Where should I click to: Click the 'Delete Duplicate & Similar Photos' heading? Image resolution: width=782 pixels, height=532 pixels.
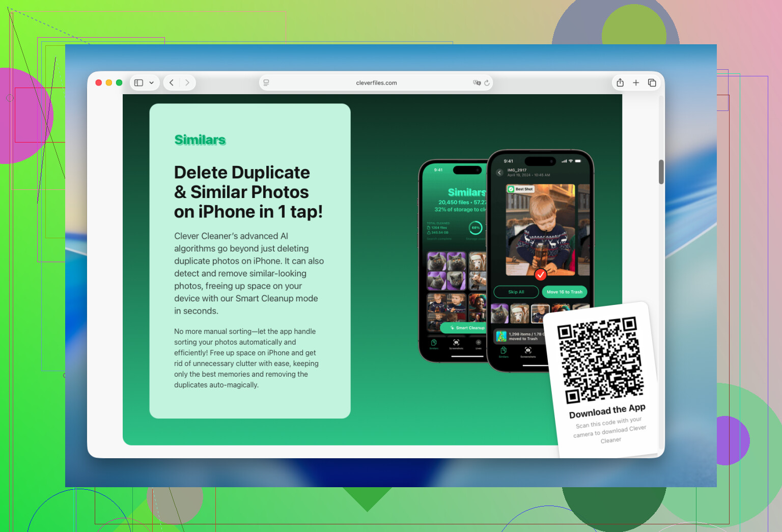click(x=248, y=192)
